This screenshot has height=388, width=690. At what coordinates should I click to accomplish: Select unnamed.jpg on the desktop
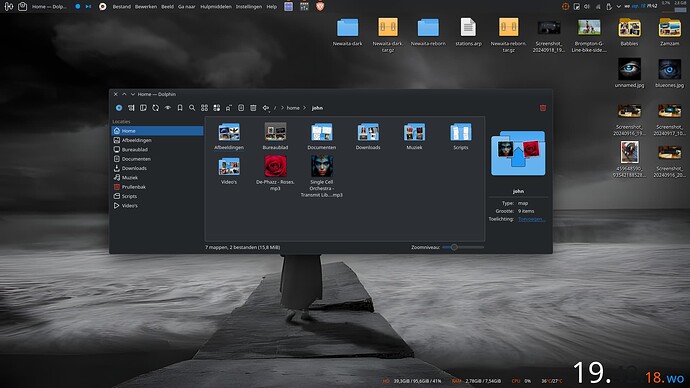[629, 73]
